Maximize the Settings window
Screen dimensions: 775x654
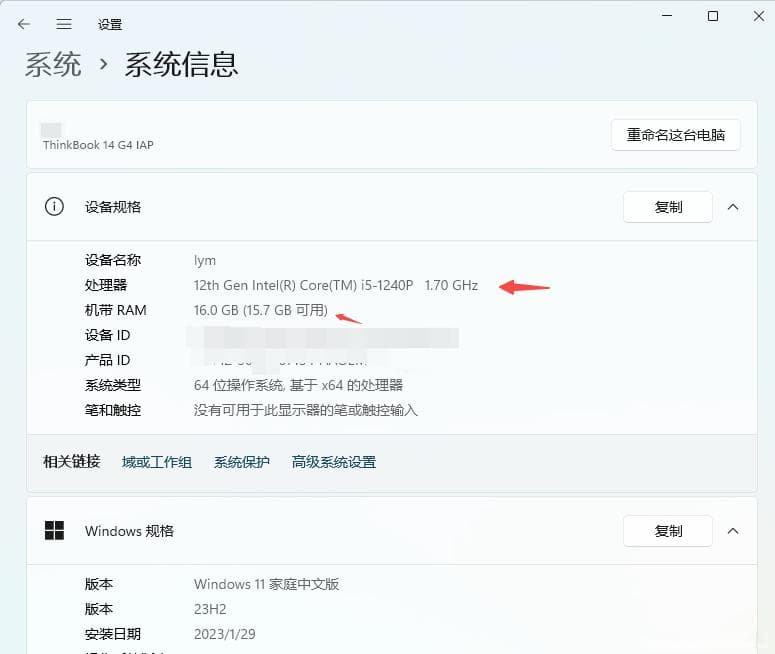(713, 16)
